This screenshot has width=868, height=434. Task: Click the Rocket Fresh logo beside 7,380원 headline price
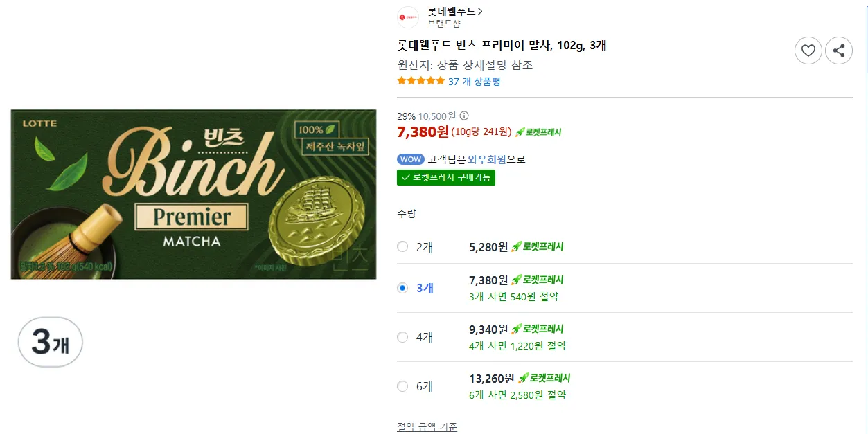[x=538, y=132]
